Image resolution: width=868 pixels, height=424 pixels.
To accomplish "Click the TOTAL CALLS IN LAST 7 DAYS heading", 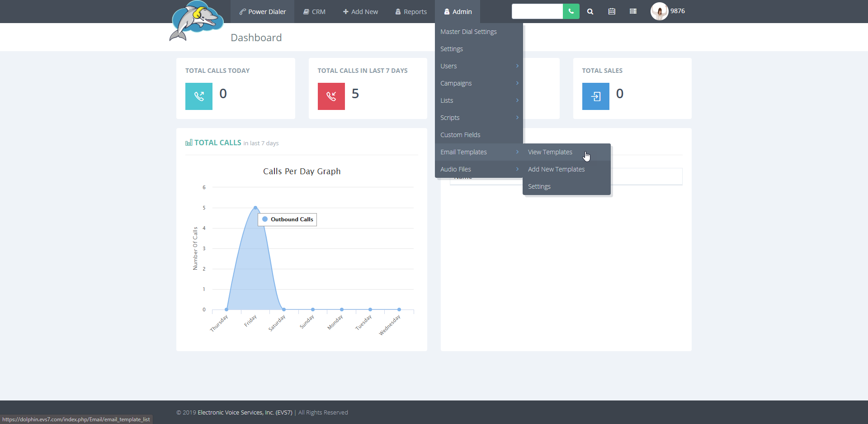I will click(x=363, y=71).
